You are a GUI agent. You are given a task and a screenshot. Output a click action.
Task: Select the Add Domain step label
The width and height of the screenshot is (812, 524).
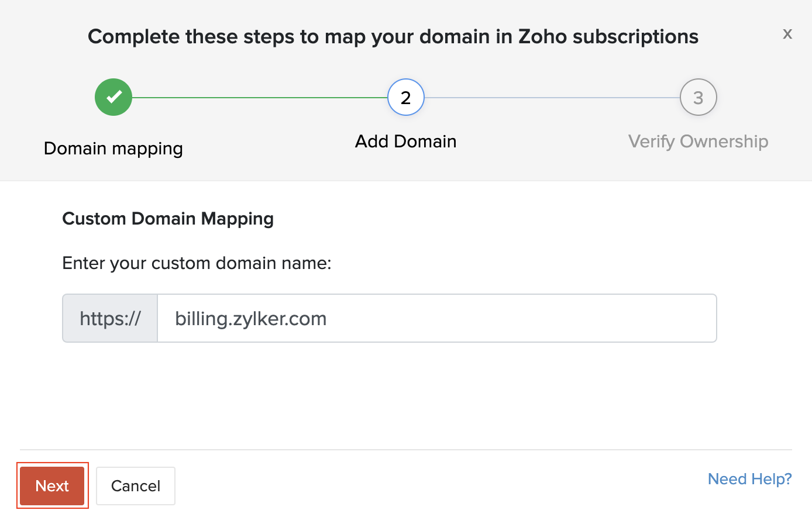[405, 142]
